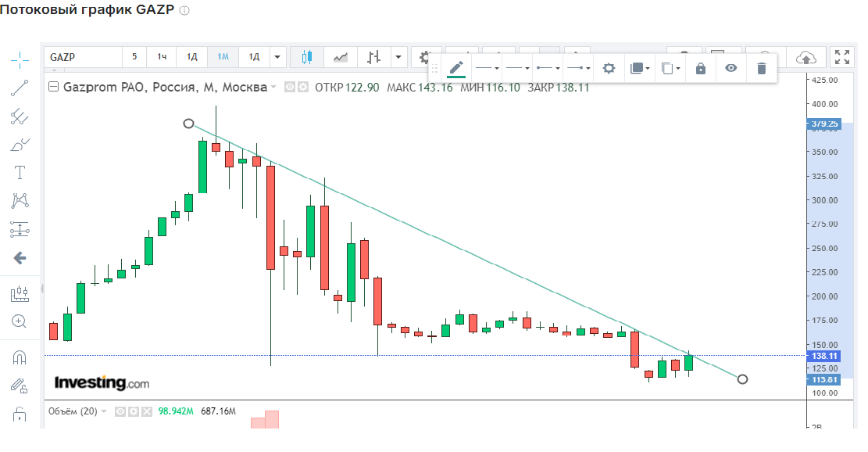The height and width of the screenshot is (452, 868).
Task: Save chart to cloud
Action: [806, 57]
